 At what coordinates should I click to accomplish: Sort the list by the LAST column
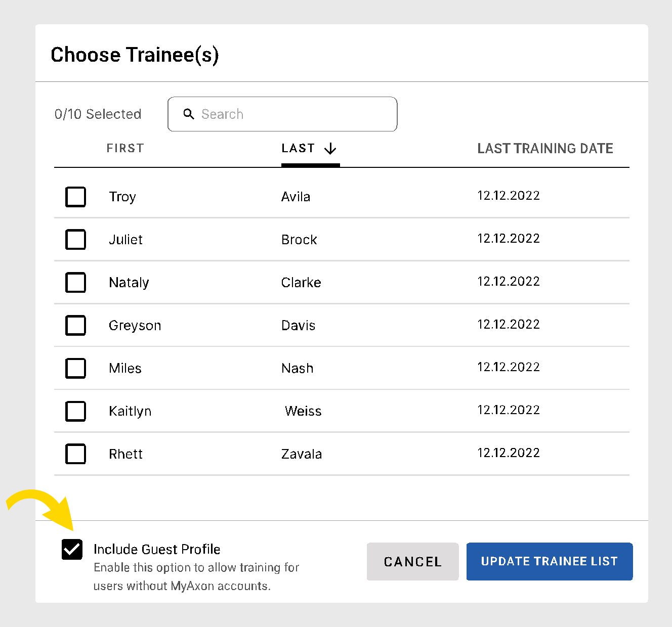(x=298, y=148)
